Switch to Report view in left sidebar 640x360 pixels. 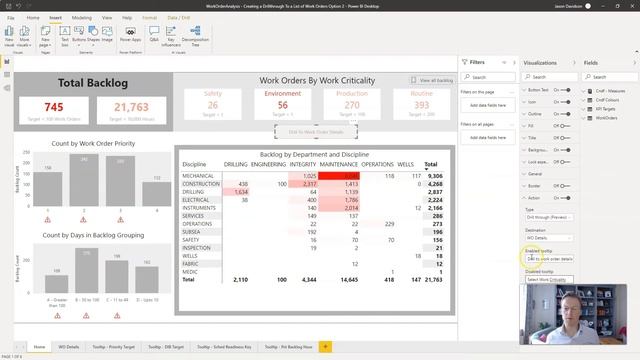pyautogui.click(x=7, y=62)
